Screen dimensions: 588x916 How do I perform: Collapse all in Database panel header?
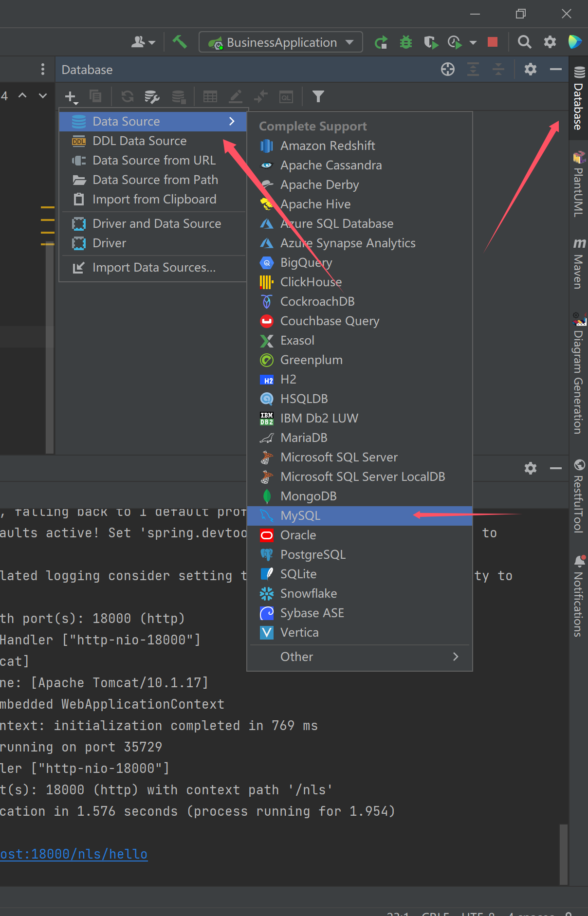point(498,70)
